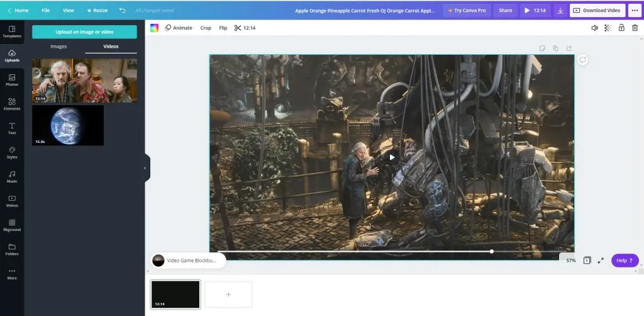Open the Animate options
Image resolution: width=644 pixels, height=316 pixels.
click(179, 28)
